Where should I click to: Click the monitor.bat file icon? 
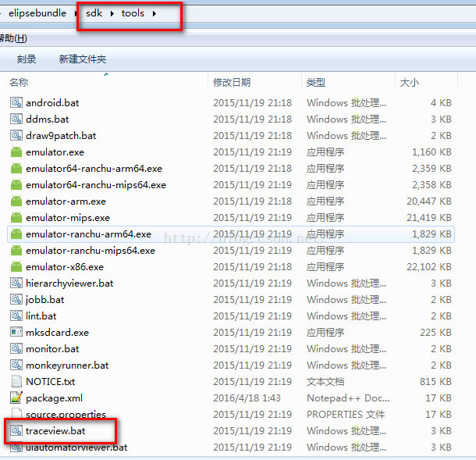(16, 349)
